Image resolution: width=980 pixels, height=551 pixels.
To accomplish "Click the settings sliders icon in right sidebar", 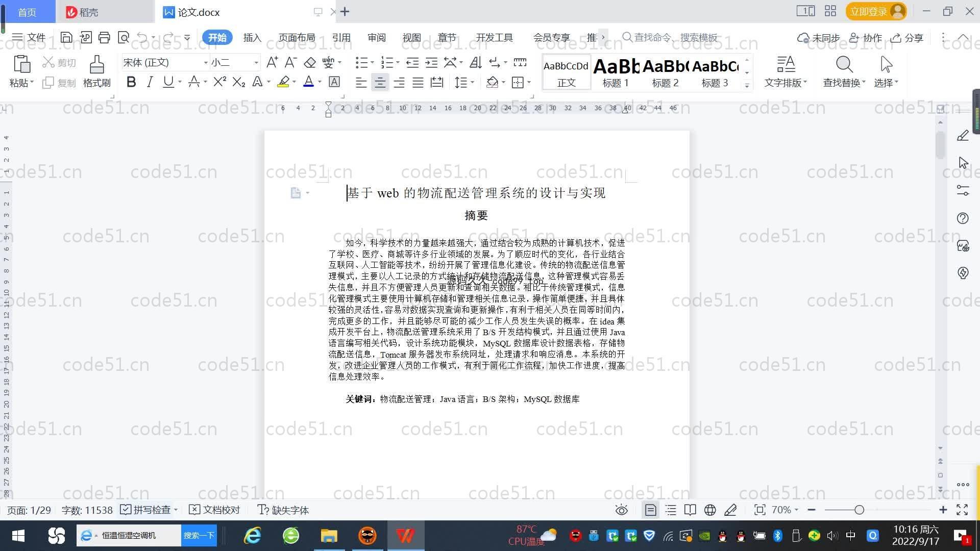I will [963, 190].
